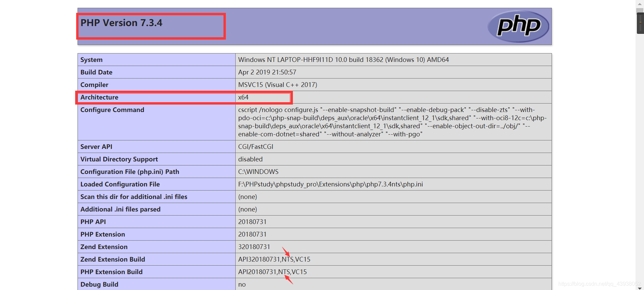Select the 'Server API' label
Screen dimensions: 644x290
pos(96,147)
